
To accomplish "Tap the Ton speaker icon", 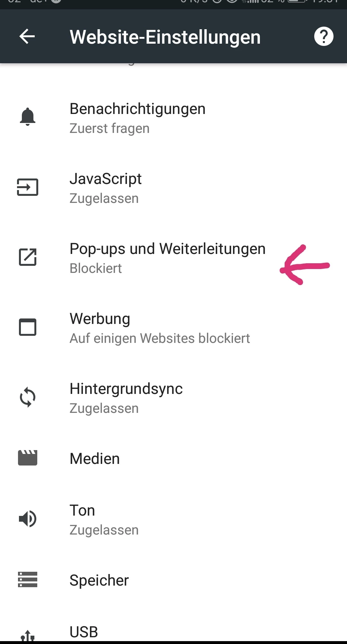I will coord(28,519).
